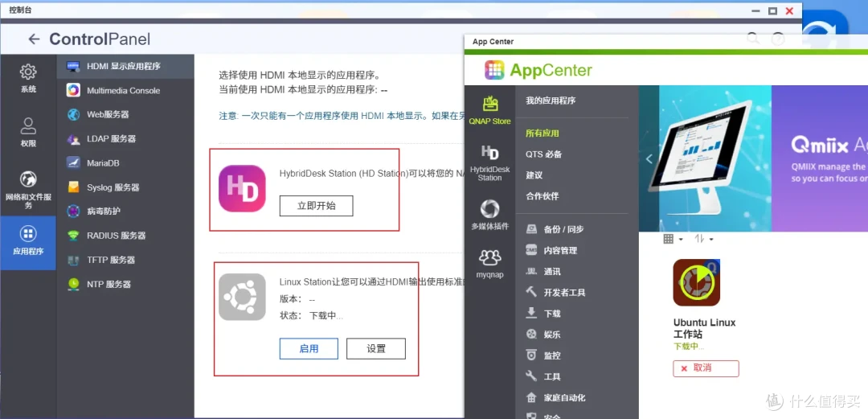Click 设置 for Linux Station
Image resolution: width=868 pixels, height=419 pixels.
pyautogui.click(x=376, y=348)
